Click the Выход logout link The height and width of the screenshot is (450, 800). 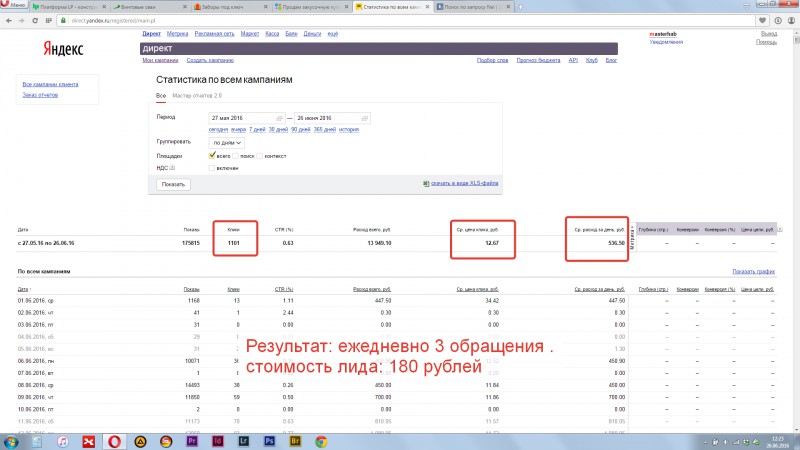tap(769, 34)
